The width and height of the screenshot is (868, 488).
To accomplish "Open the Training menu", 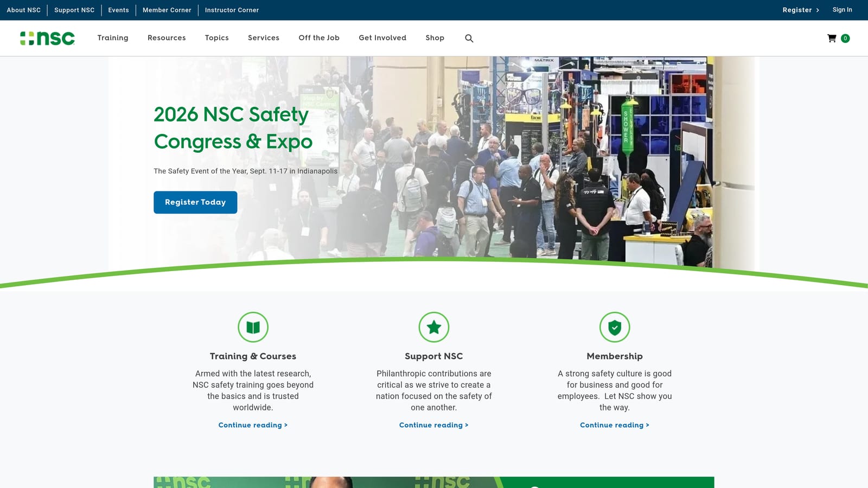I will click(113, 38).
